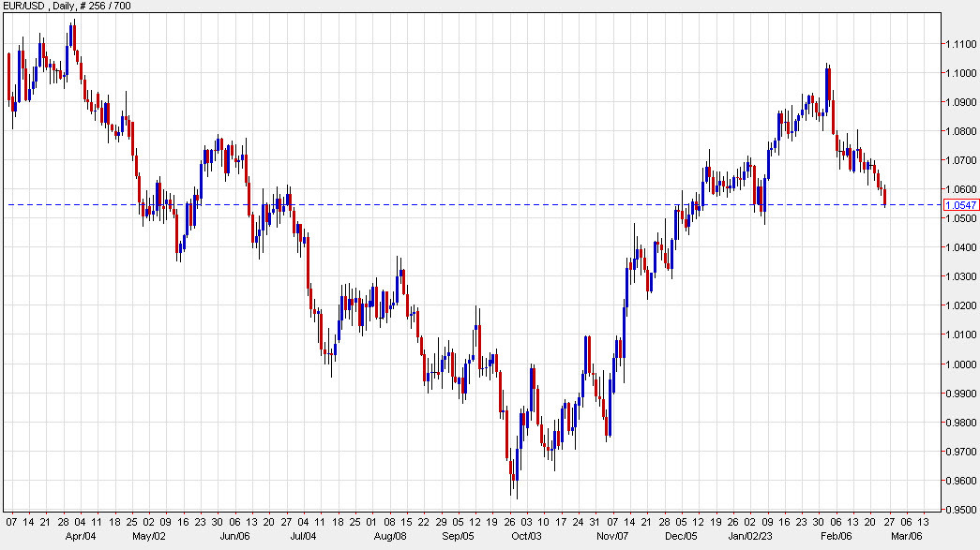Click the Jun/06 date label
This screenshot has height=550, width=980.
pos(235,536)
